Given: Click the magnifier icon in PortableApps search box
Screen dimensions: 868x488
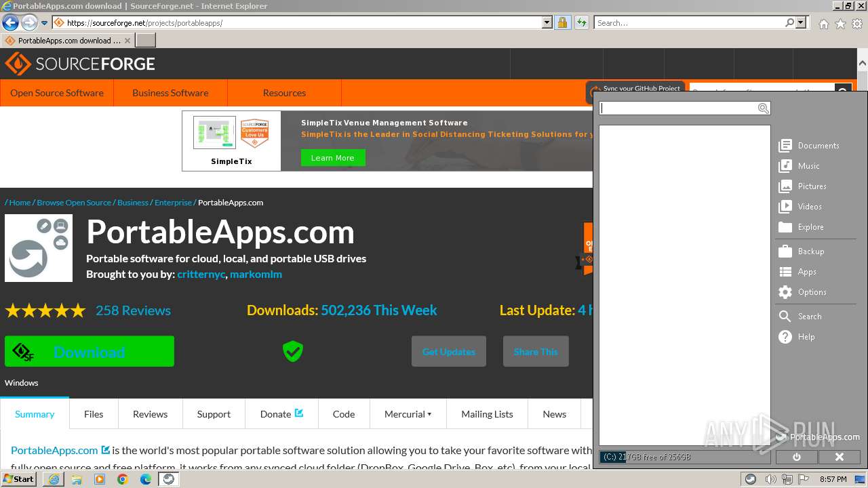Looking at the screenshot, I should (763, 108).
